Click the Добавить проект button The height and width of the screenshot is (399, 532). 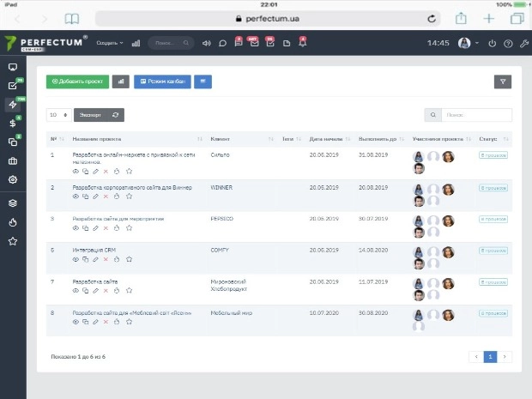[77, 82]
